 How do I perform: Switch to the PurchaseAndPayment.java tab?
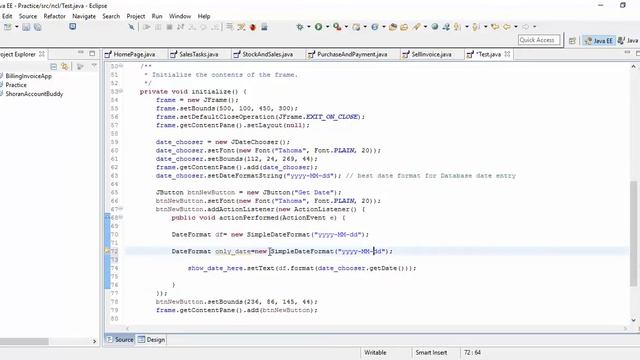click(352, 54)
